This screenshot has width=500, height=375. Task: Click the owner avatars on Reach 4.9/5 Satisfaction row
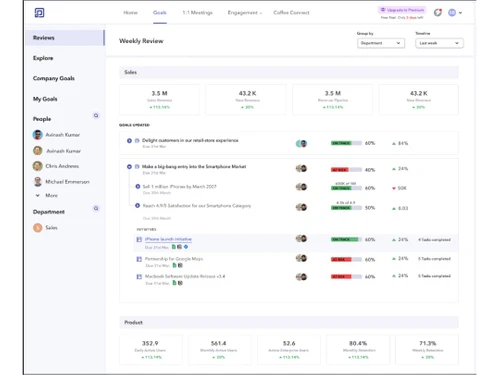(301, 207)
